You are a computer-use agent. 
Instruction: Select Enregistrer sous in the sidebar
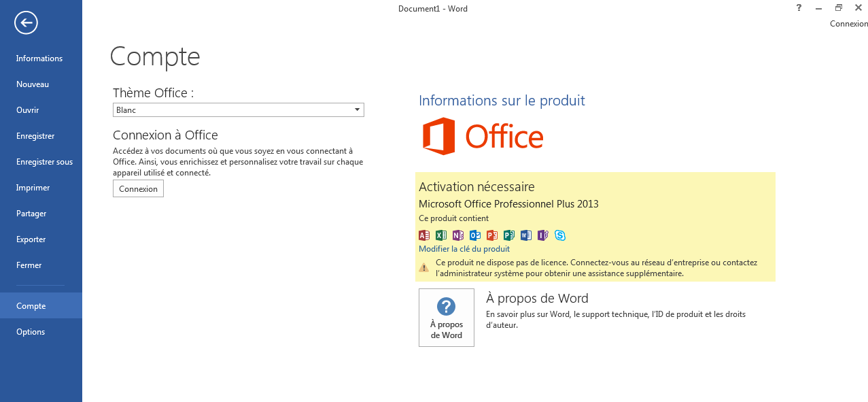(41, 162)
